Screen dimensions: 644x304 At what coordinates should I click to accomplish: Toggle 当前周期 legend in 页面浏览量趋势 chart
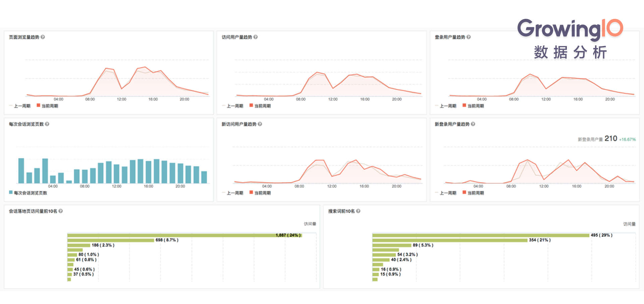[x=47, y=106]
